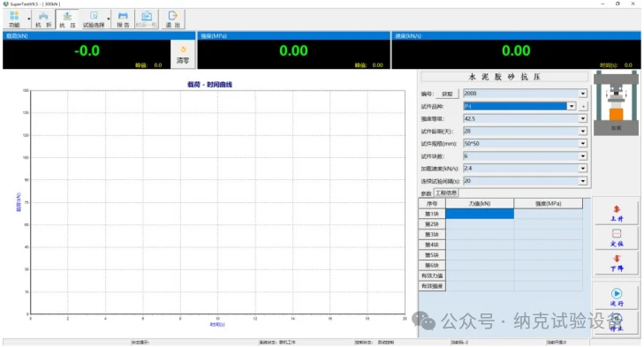
Task: Select the 有效强度 row header
Action: click(x=432, y=286)
